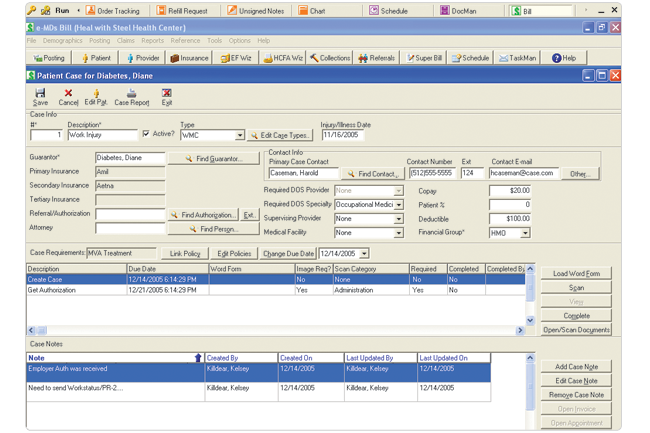Image resolution: width=650 pixels, height=433 pixels.
Task: Expand Required DOS Provider dropdown
Action: tap(398, 191)
